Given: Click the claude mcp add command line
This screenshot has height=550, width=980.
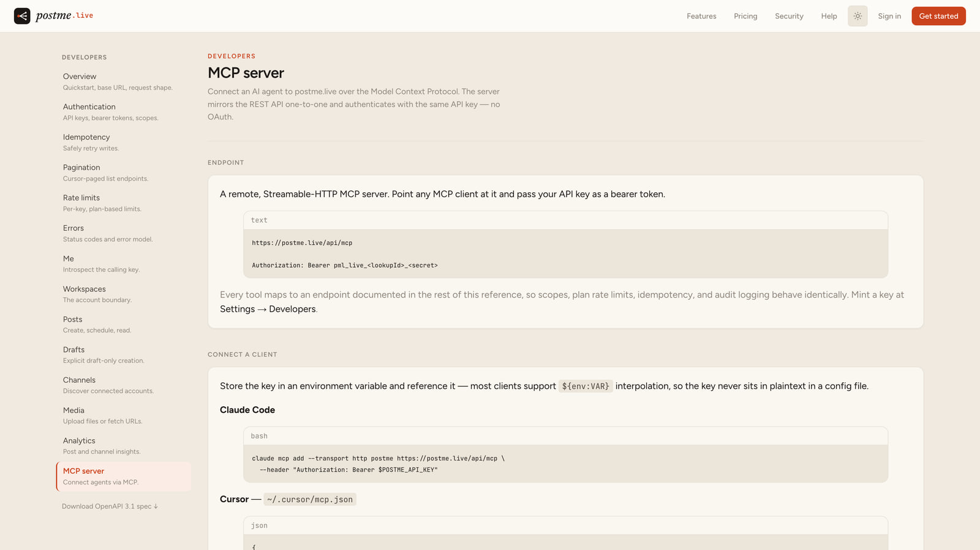Looking at the screenshot, I should coord(378,458).
